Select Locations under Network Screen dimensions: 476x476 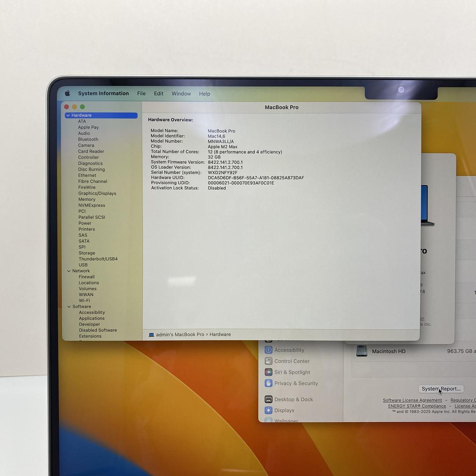[89, 283]
